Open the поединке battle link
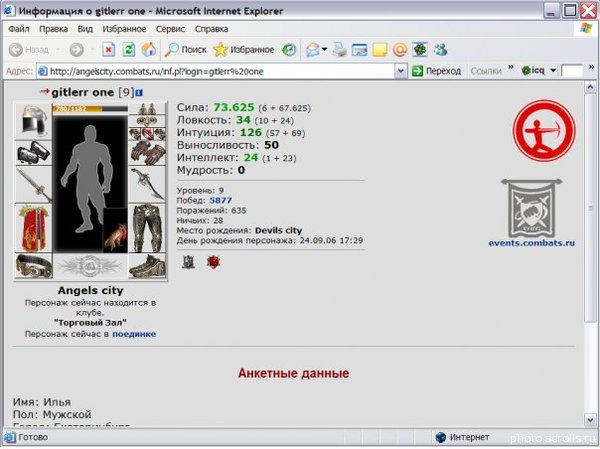Image resolution: width=600 pixels, height=449 pixels. [134, 334]
